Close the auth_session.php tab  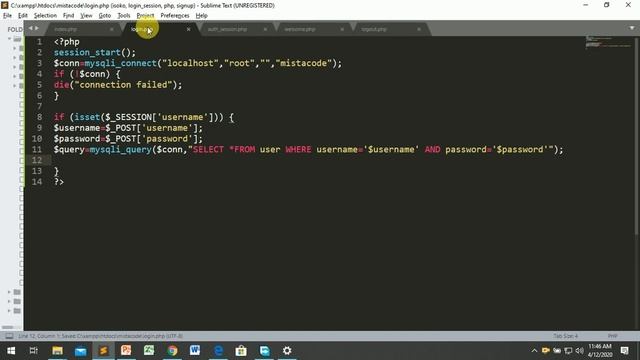[x=265, y=29]
